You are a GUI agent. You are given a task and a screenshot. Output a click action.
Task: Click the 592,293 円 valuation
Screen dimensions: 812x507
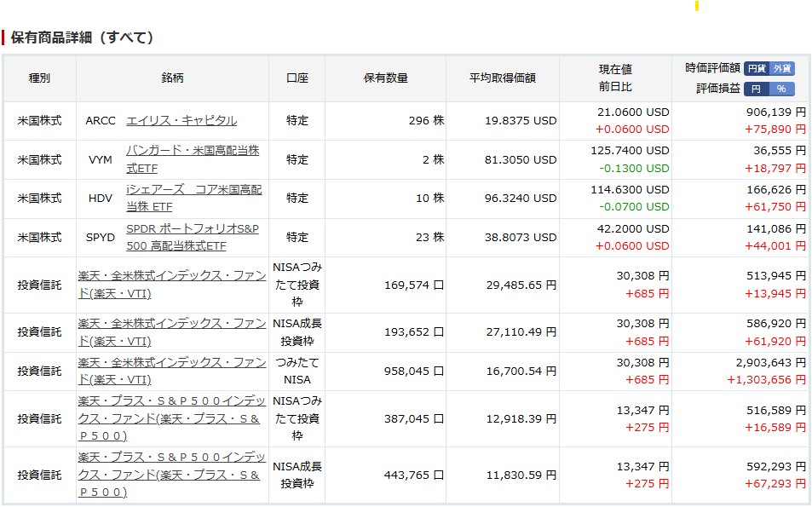(775, 467)
